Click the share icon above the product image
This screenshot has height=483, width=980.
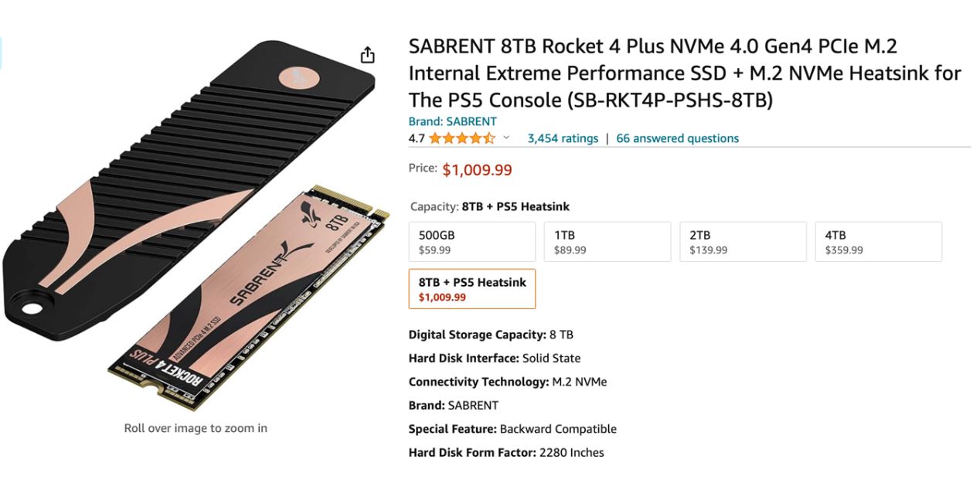(x=368, y=55)
